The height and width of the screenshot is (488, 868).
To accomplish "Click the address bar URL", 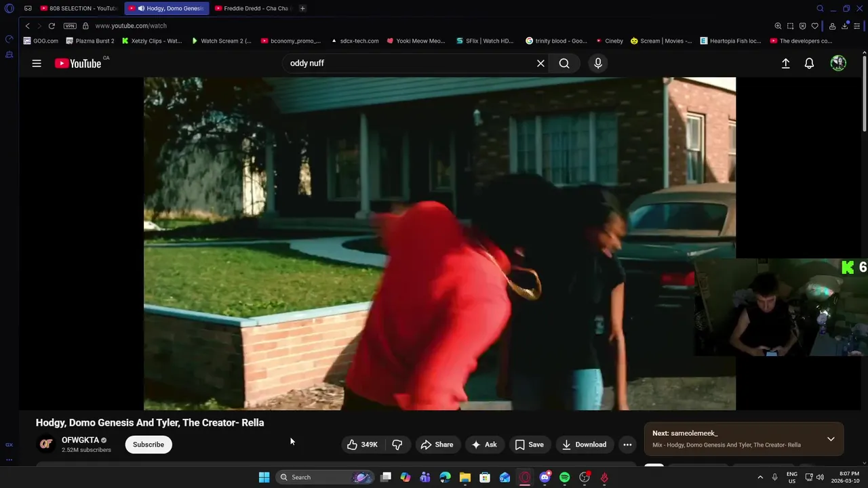I will click(x=131, y=26).
